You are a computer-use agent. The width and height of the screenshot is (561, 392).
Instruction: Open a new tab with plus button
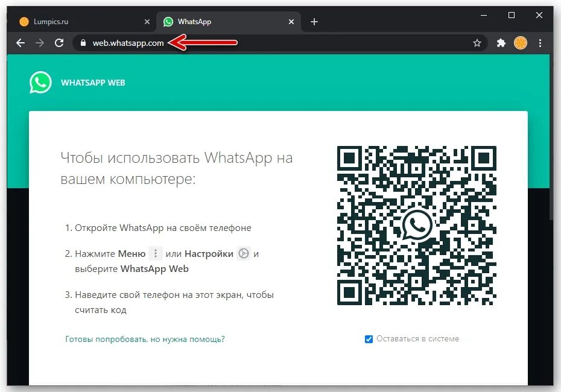point(314,22)
